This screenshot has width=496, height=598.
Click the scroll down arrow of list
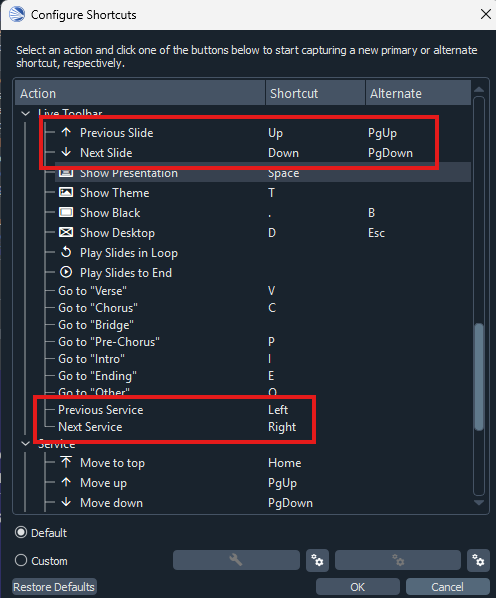(479, 503)
